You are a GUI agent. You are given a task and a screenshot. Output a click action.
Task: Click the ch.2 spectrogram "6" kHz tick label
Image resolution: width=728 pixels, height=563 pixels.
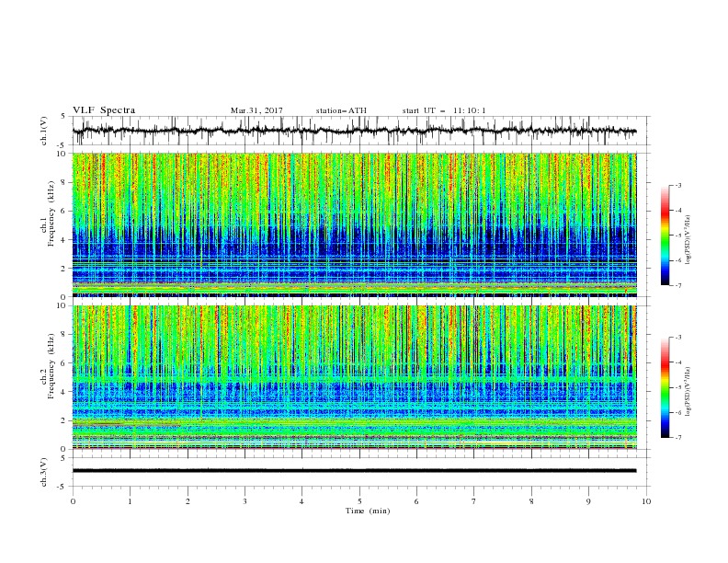click(x=64, y=363)
